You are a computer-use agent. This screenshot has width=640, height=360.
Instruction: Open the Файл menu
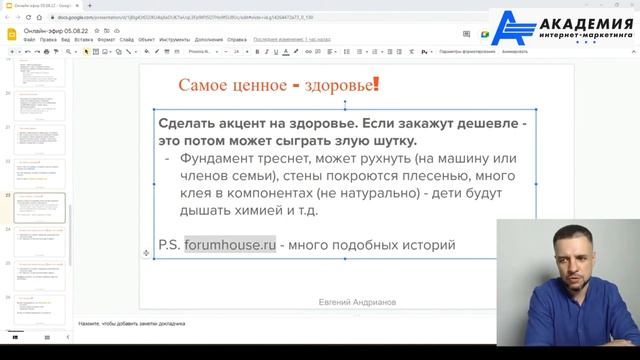[29, 40]
